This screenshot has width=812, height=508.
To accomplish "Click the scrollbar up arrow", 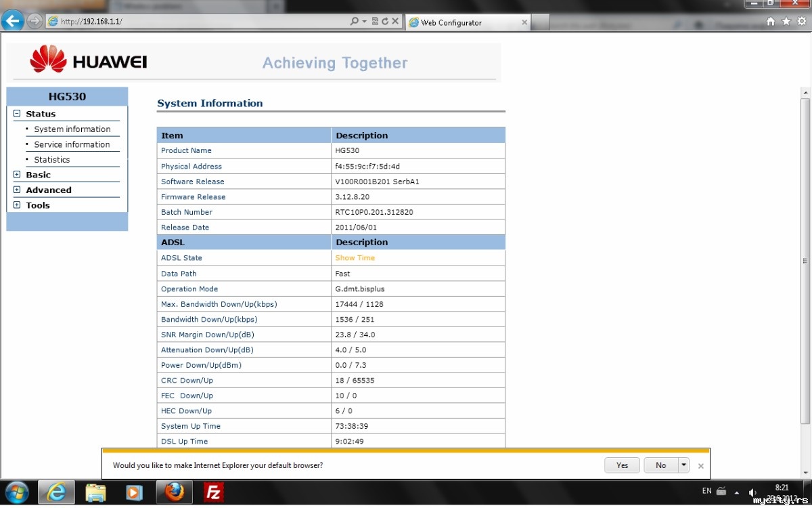I will click(805, 92).
